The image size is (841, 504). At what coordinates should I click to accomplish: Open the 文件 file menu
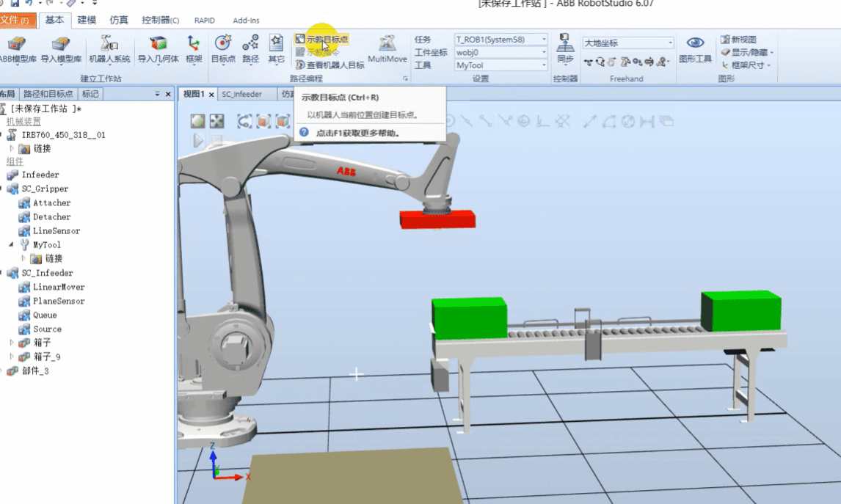tap(16, 21)
